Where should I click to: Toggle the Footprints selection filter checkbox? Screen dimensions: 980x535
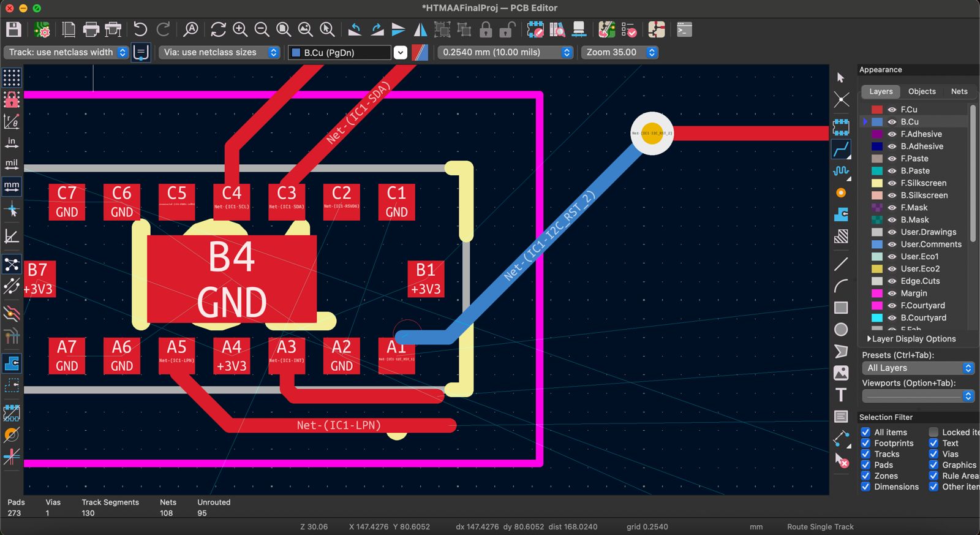[x=865, y=443]
